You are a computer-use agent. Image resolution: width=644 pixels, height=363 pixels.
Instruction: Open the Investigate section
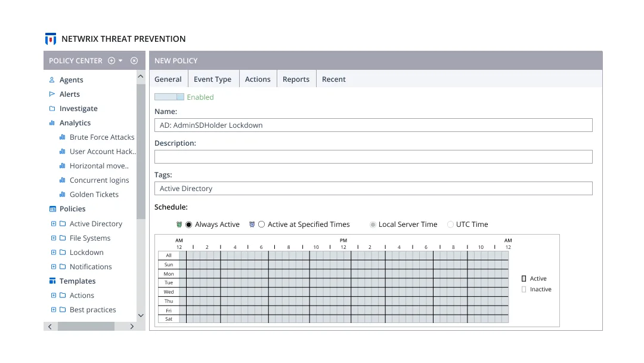coord(79,109)
